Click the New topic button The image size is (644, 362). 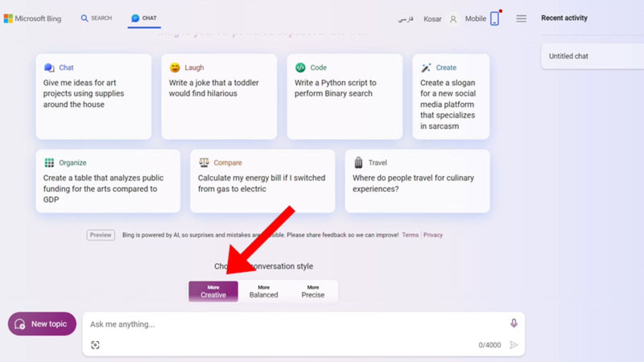[x=42, y=324]
